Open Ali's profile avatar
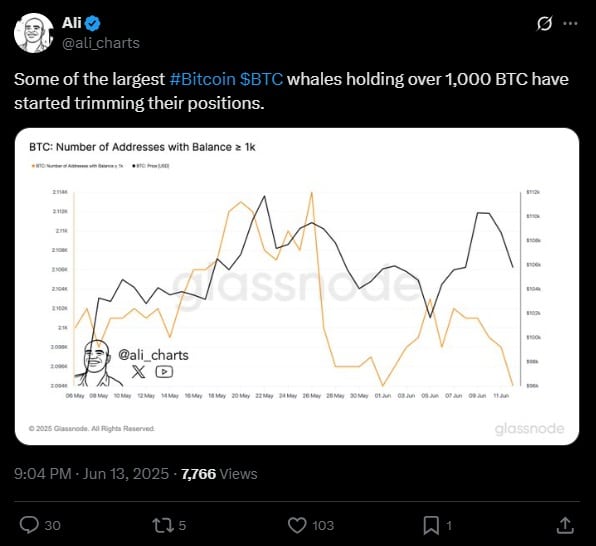The image size is (596, 546). [33, 33]
